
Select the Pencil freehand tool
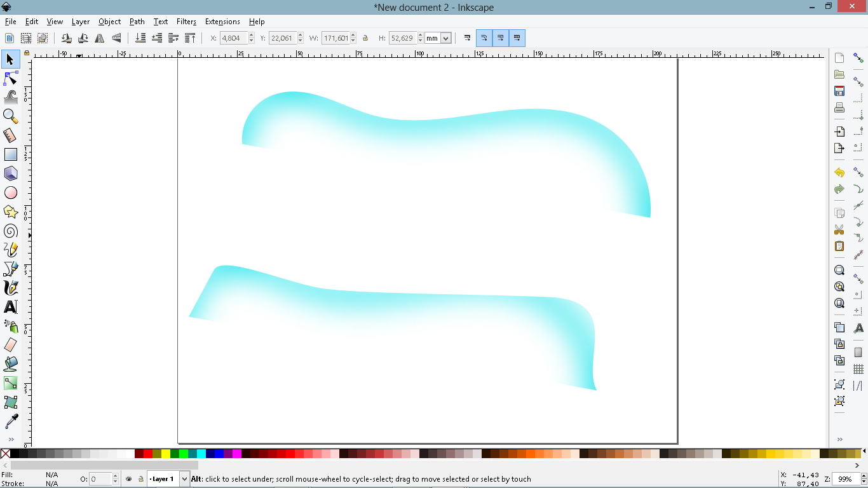(10, 250)
